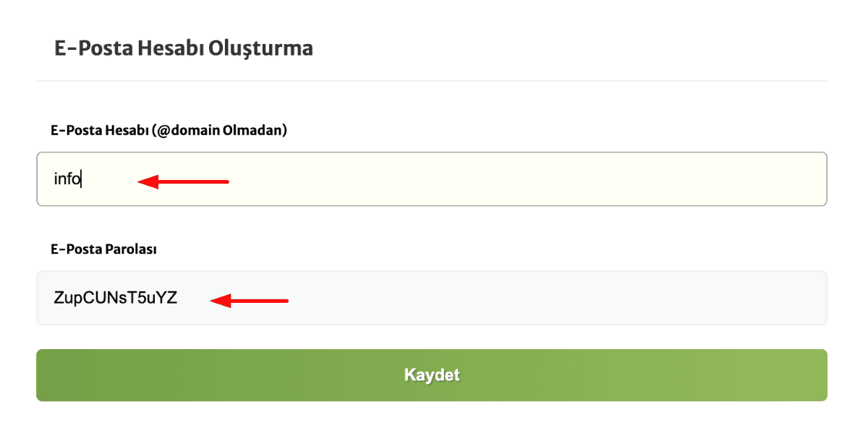Click the tip of the upper red arrow
This screenshot has height=446, width=868.
[137, 181]
